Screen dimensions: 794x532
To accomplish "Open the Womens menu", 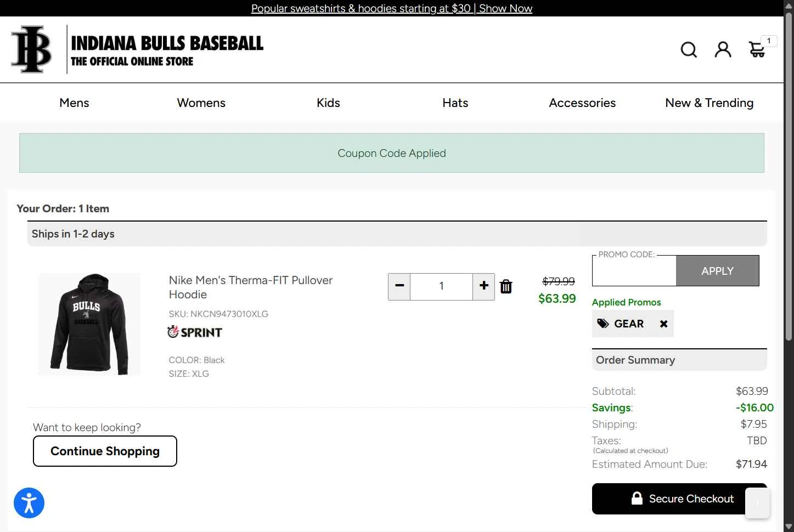I will (201, 103).
